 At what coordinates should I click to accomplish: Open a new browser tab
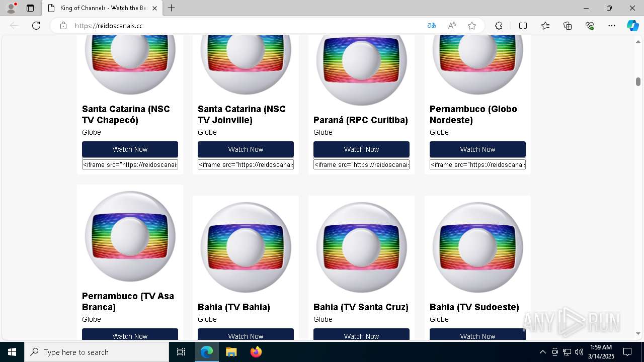click(x=172, y=8)
